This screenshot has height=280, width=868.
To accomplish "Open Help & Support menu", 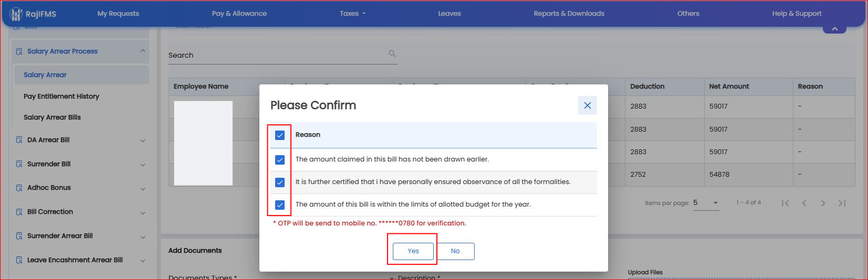I will pos(797,14).
